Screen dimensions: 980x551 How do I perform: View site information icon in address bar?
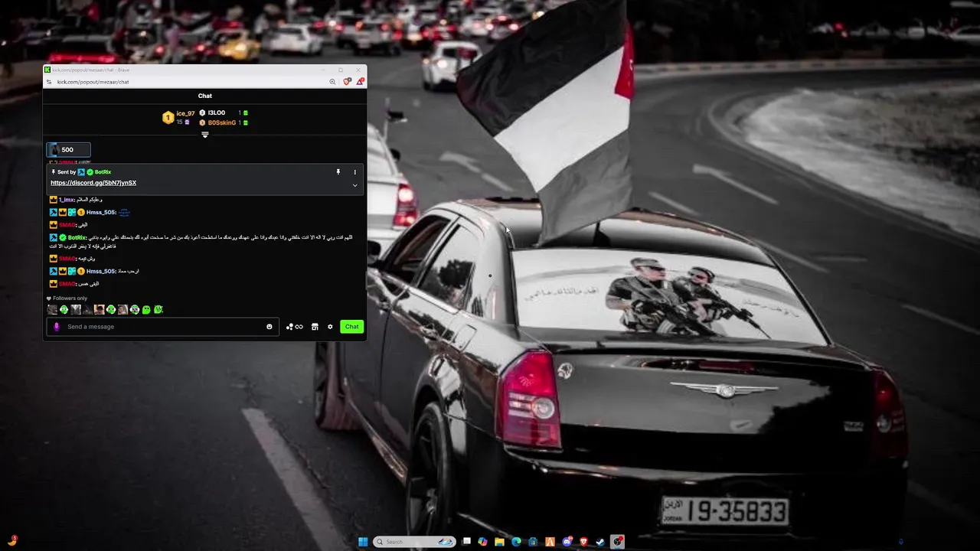pyautogui.click(x=49, y=82)
